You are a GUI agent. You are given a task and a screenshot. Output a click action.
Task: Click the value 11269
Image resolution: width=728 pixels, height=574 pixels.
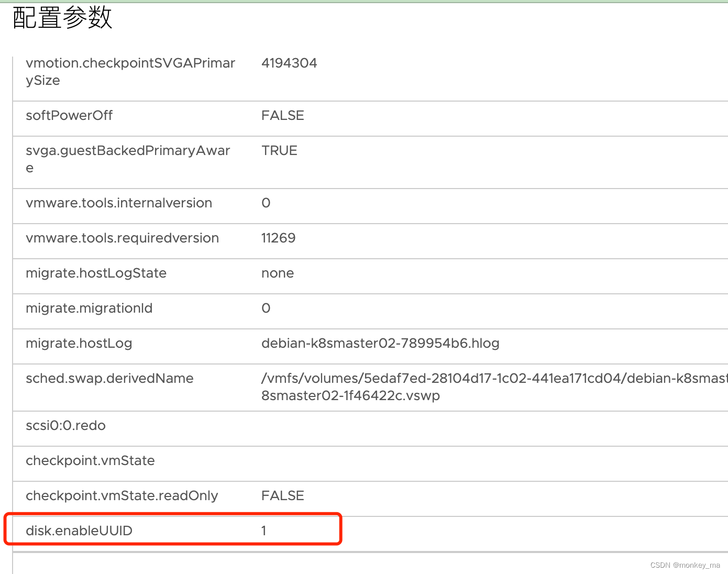[x=278, y=238]
